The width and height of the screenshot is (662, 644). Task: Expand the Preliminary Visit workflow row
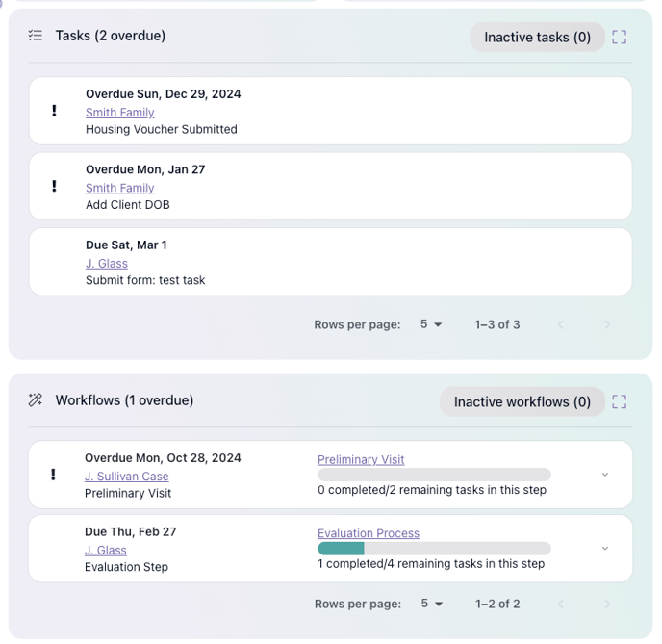pyautogui.click(x=605, y=475)
